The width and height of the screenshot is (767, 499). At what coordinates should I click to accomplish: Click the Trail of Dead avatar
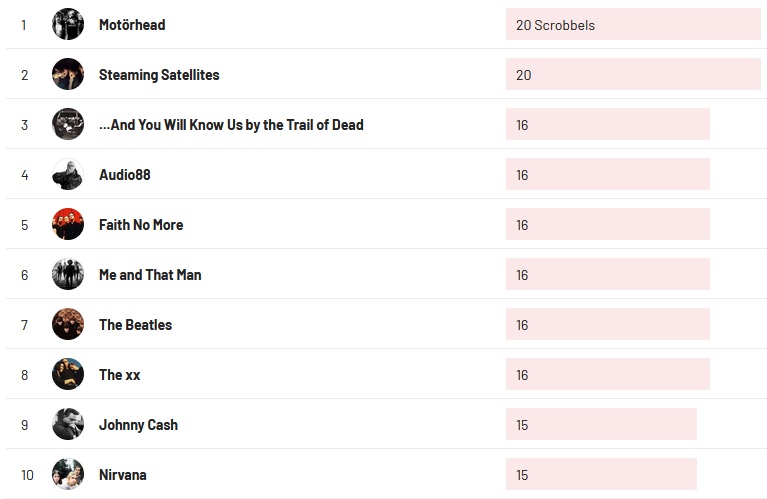point(68,124)
